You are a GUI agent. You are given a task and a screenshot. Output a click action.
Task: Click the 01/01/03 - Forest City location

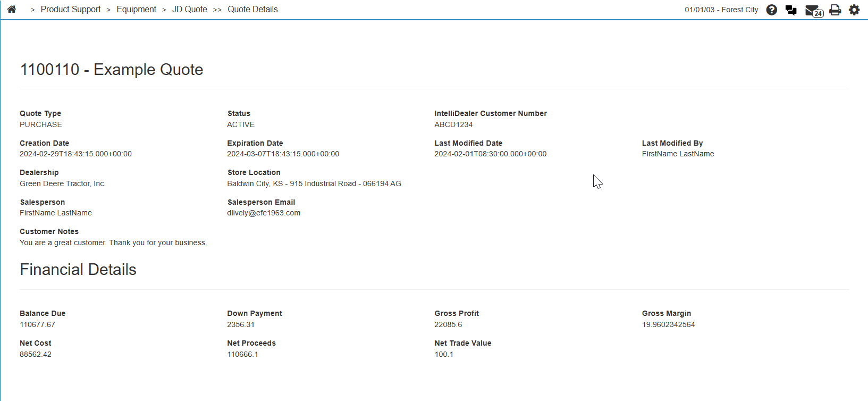pos(721,10)
